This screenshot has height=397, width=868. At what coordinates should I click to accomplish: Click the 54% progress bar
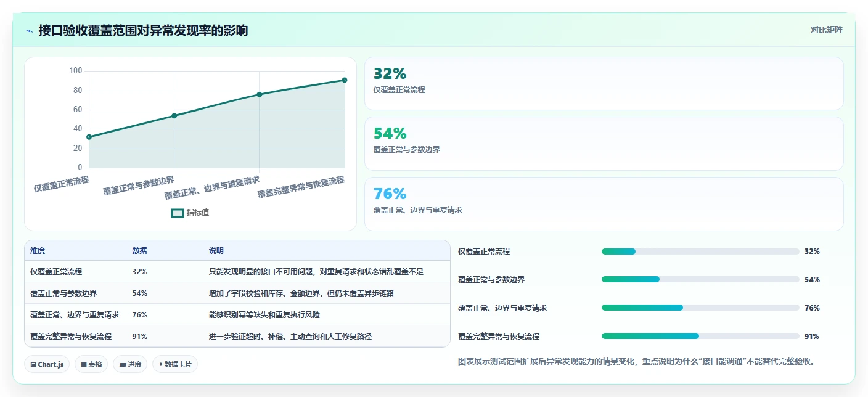click(700, 280)
